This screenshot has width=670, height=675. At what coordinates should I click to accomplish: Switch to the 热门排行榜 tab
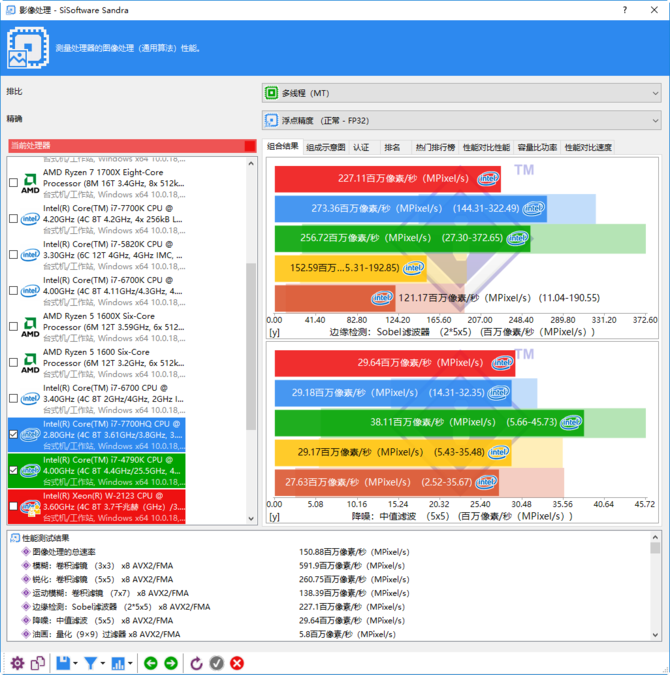point(435,148)
